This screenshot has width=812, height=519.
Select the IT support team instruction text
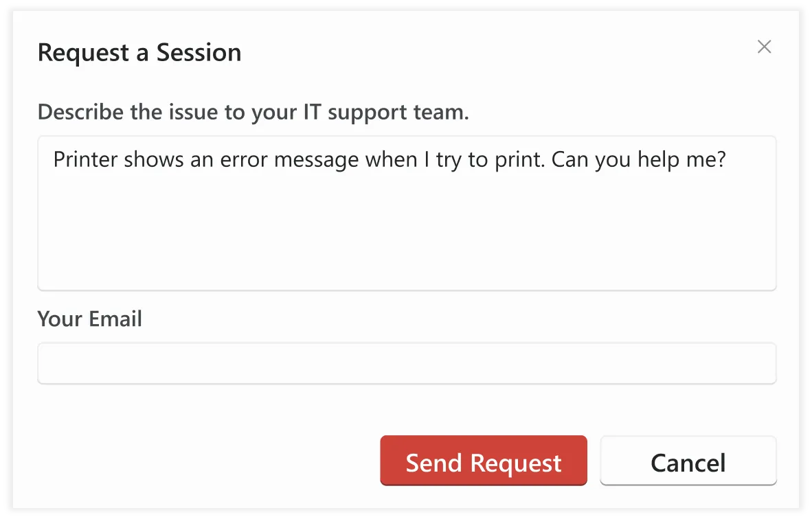click(253, 112)
